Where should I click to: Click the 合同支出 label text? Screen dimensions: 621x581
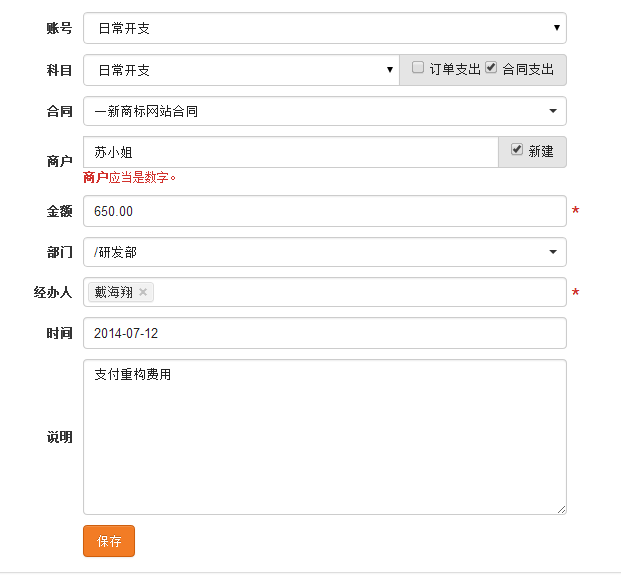coord(527,70)
